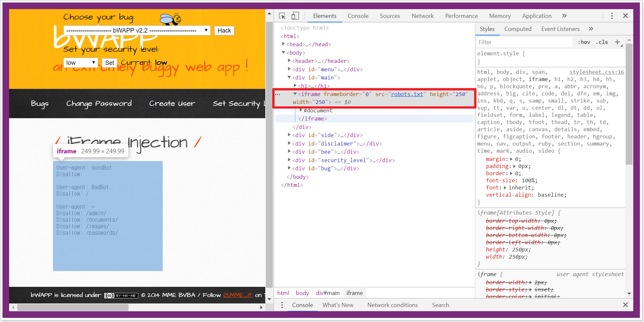Screen dimensions: 644x322
Task: Open the security level dropdown showing low
Action: pyautogui.click(x=80, y=63)
